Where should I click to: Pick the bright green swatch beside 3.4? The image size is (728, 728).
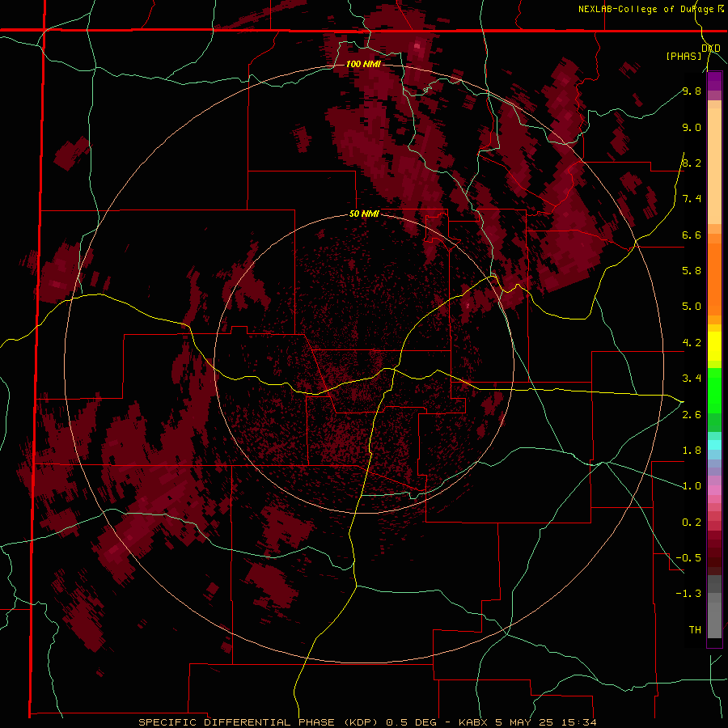click(714, 390)
